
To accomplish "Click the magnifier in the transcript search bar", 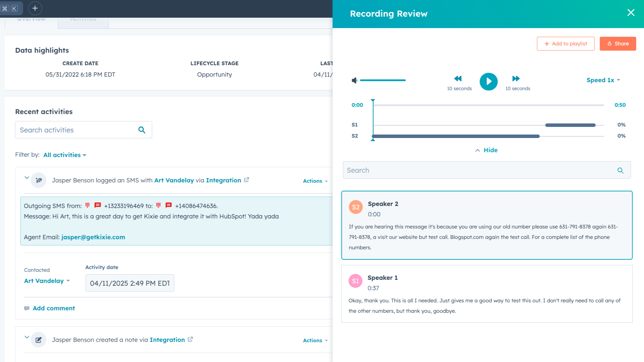I will click(x=620, y=170).
